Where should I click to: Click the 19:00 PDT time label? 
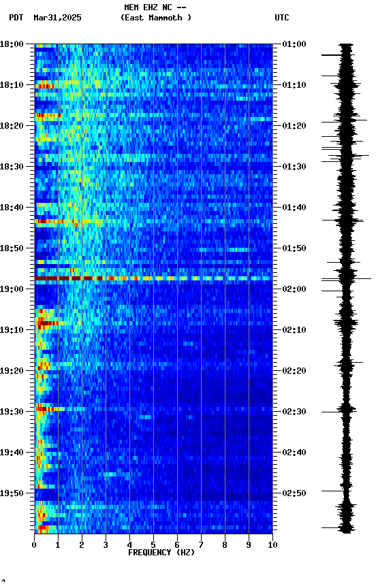(12, 289)
